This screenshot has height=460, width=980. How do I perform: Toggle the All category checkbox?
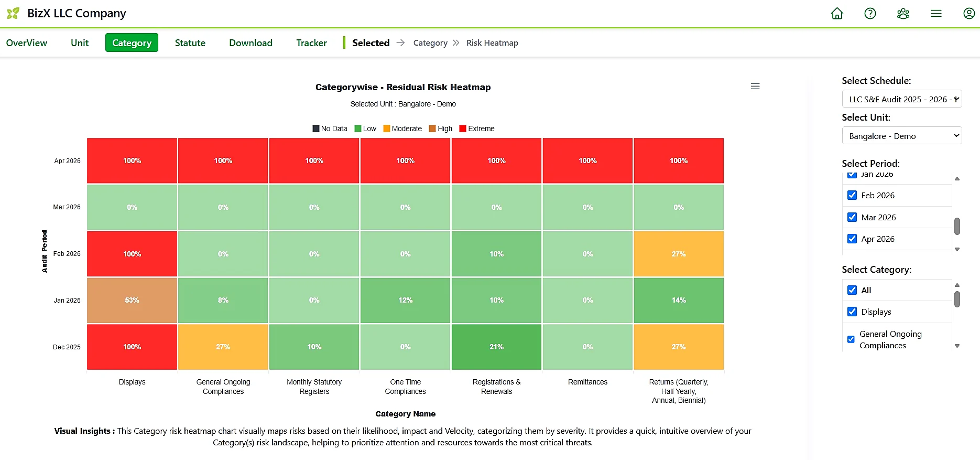pos(852,290)
